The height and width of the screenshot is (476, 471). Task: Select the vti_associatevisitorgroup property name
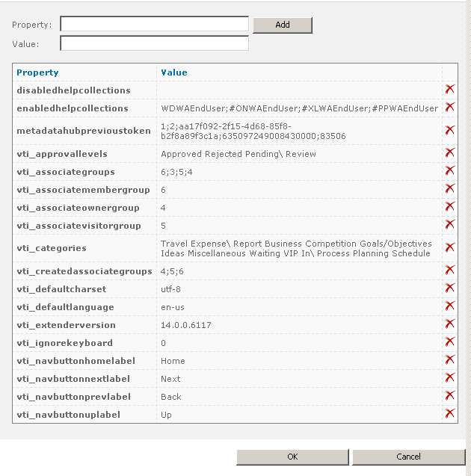click(78, 226)
